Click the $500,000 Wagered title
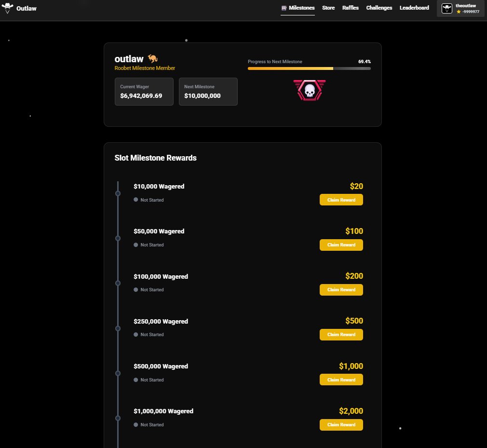The height and width of the screenshot is (448, 487). pos(161,367)
